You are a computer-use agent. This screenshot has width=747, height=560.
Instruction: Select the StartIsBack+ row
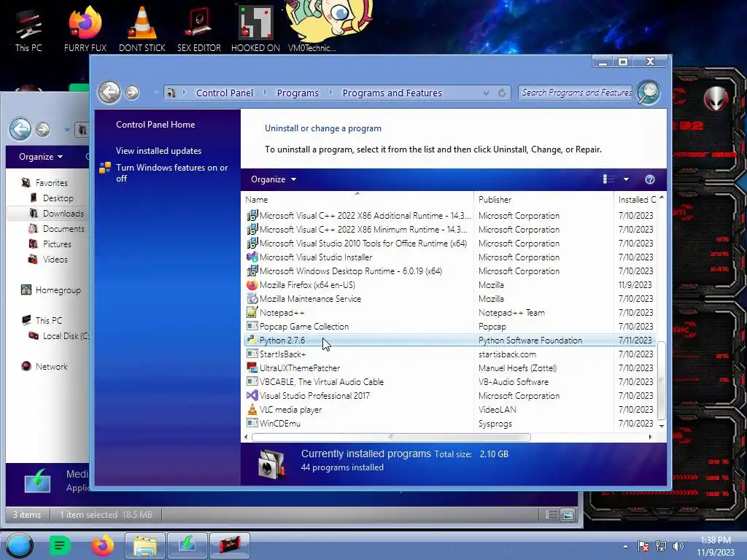449,354
